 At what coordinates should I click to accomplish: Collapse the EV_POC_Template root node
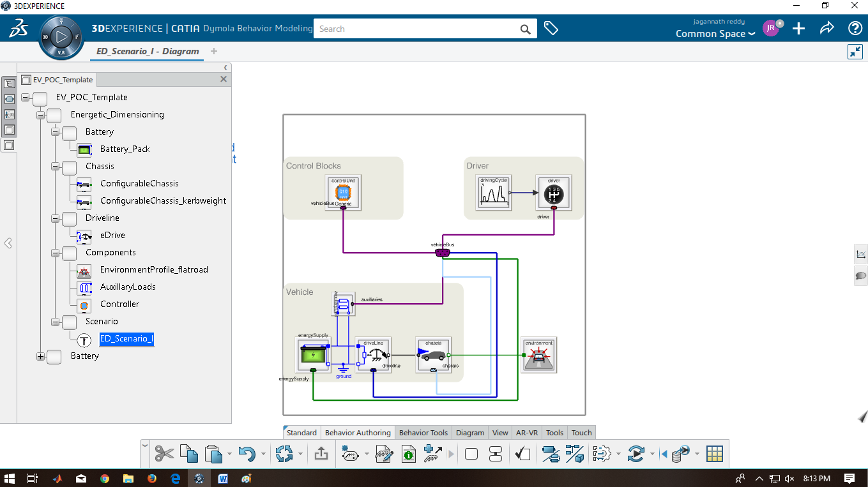point(26,98)
